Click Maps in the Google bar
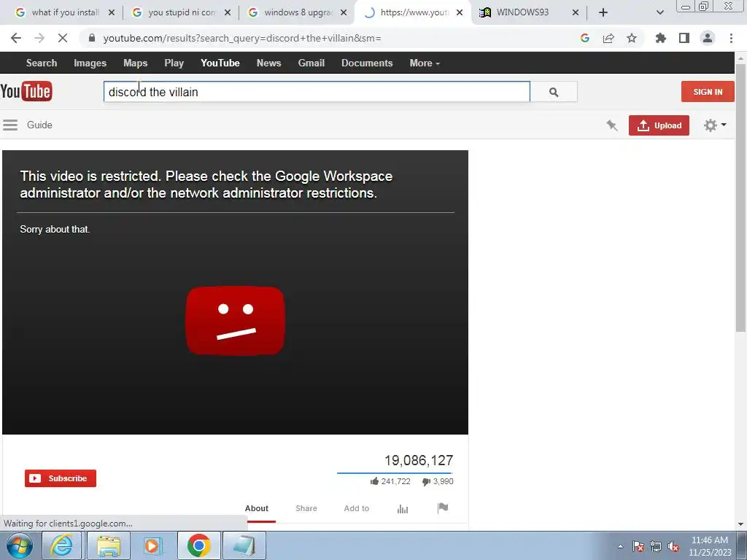The height and width of the screenshot is (560, 747). tap(135, 63)
